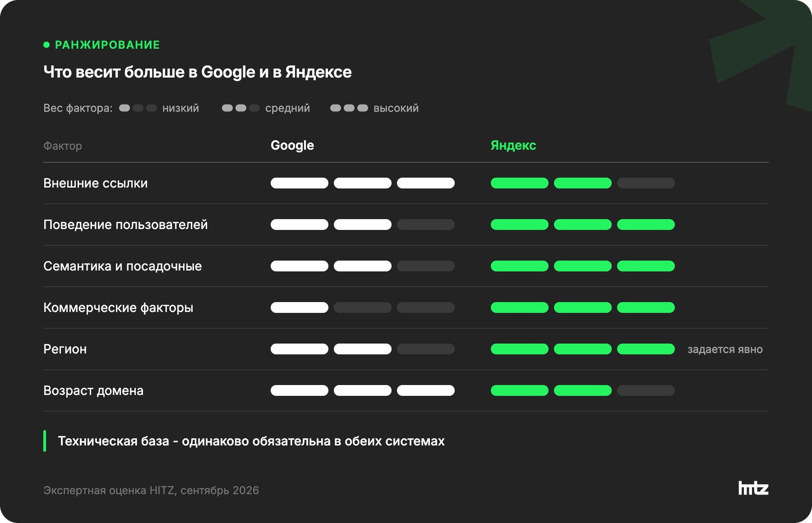Click Google's first bar for Поведение пользователей

pos(300,225)
